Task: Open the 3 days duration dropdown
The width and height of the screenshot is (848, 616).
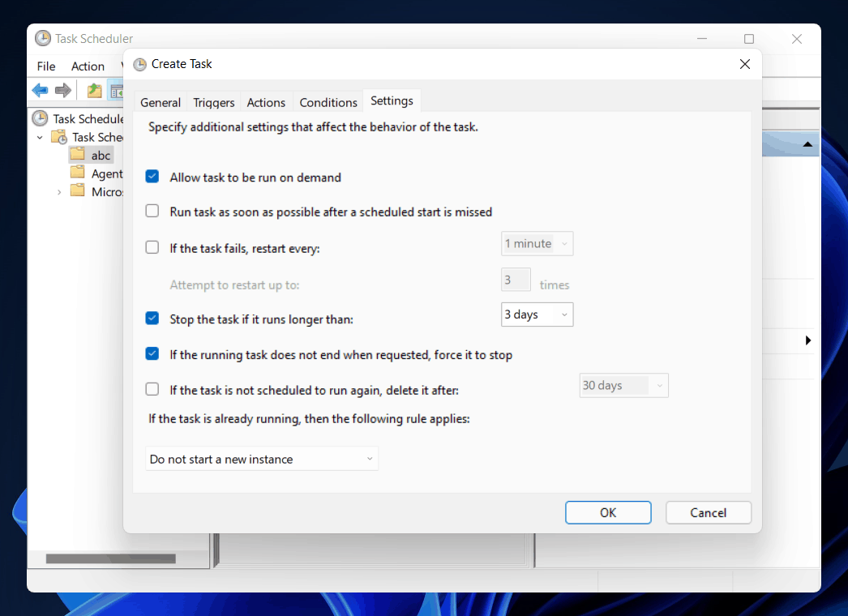Action: [x=537, y=314]
